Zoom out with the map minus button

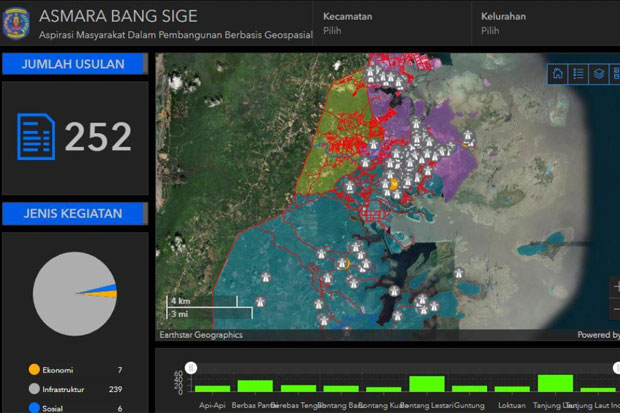coord(616,308)
